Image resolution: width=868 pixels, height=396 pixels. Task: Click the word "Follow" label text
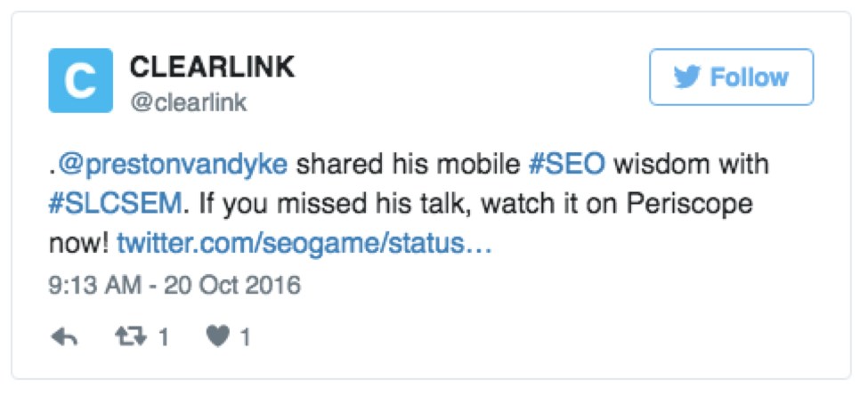pos(749,77)
